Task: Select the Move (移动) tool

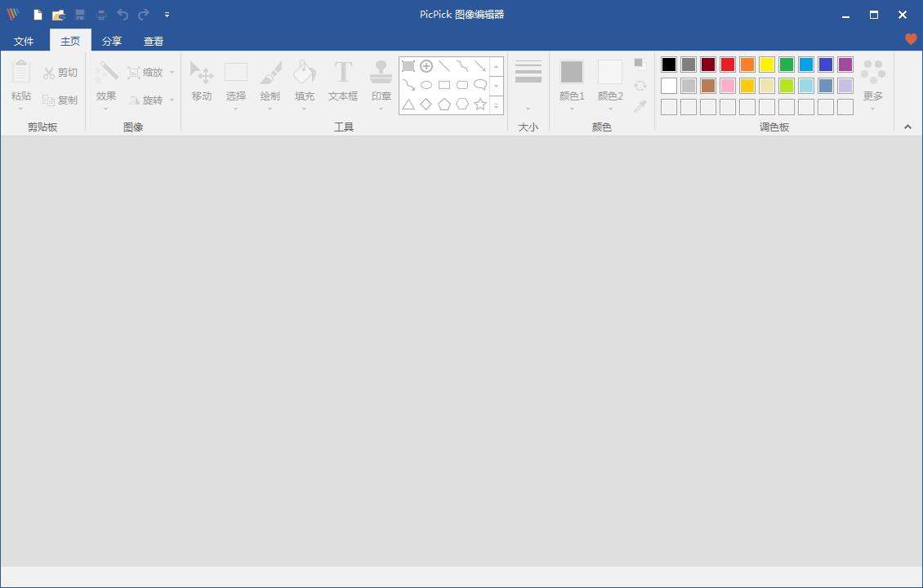Action: (202, 81)
